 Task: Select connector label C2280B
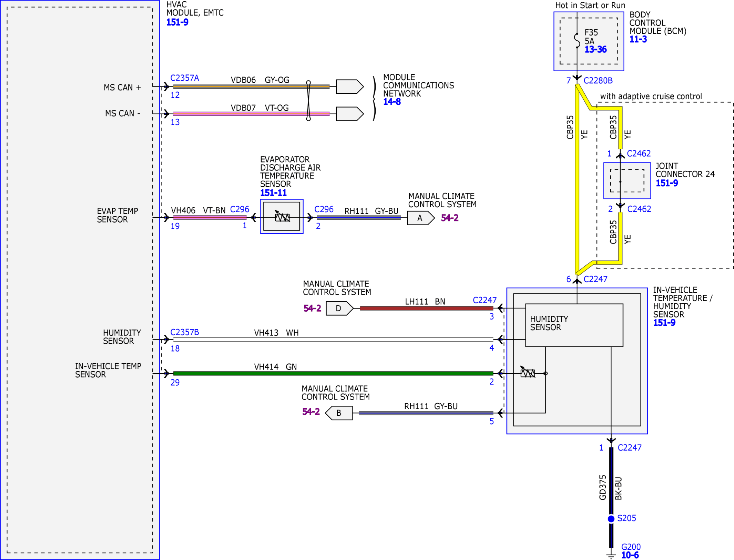point(598,81)
